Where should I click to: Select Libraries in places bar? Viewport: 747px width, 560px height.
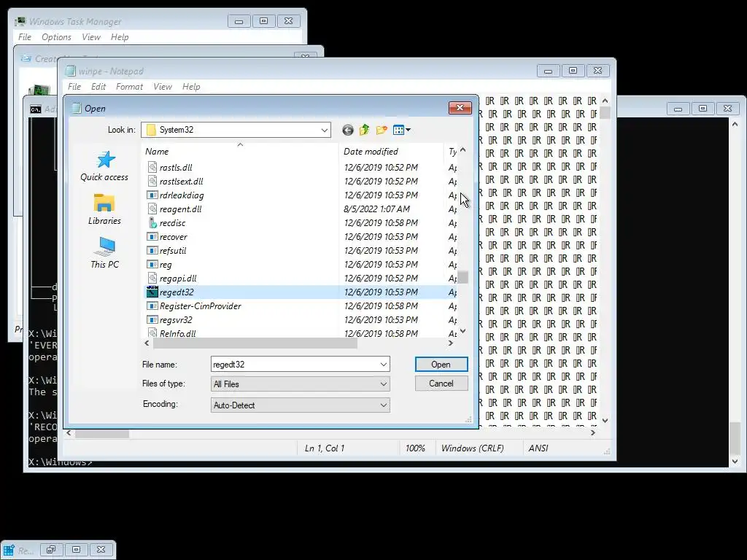[104, 209]
